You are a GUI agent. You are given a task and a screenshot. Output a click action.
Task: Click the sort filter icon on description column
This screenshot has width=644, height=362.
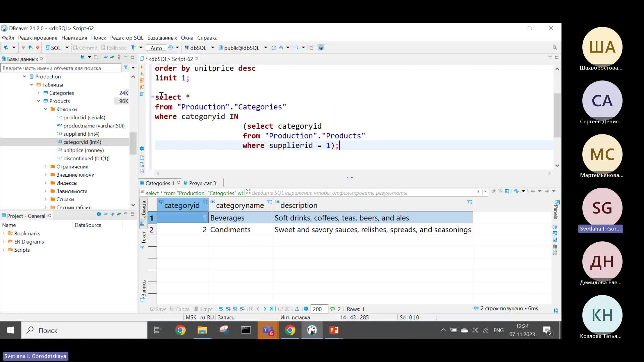click(470, 201)
